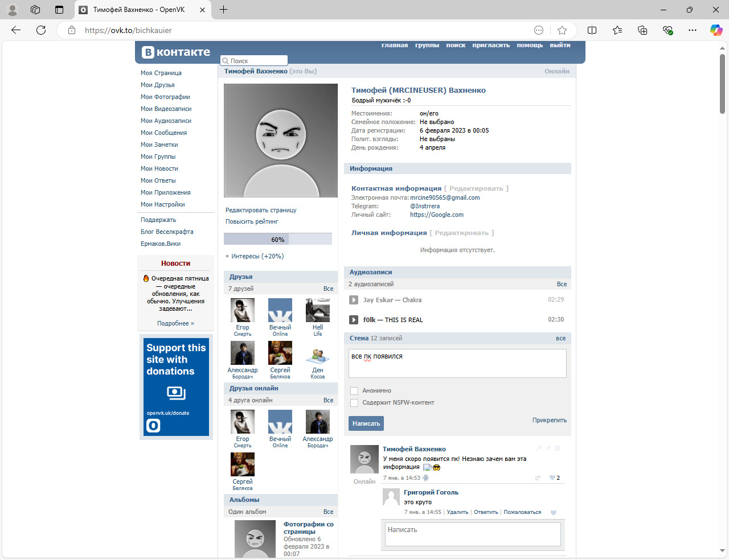The height and width of the screenshot is (560, 729).
Task: Click Редактировать страницу link
Action: [261, 210]
